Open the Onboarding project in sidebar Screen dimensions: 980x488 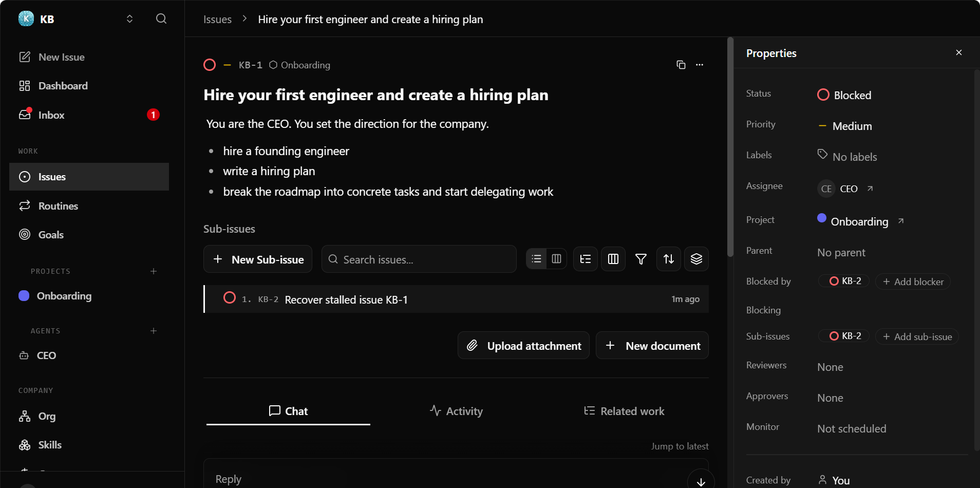pyautogui.click(x=89, y=296)
